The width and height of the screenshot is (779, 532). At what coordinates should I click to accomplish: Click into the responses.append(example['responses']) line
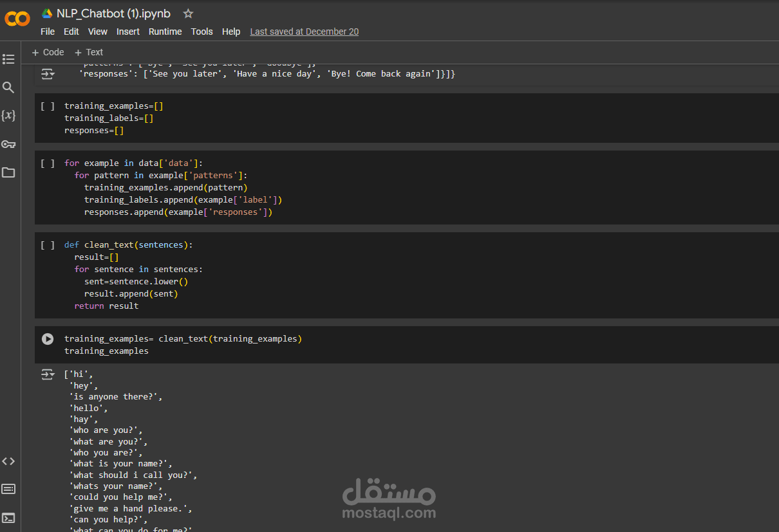178,212
